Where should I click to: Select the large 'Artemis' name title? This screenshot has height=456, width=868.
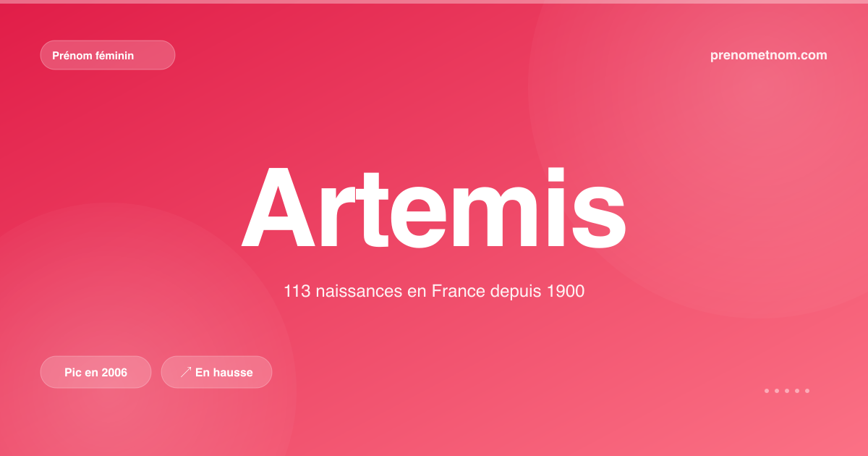(x=433, y=208)
